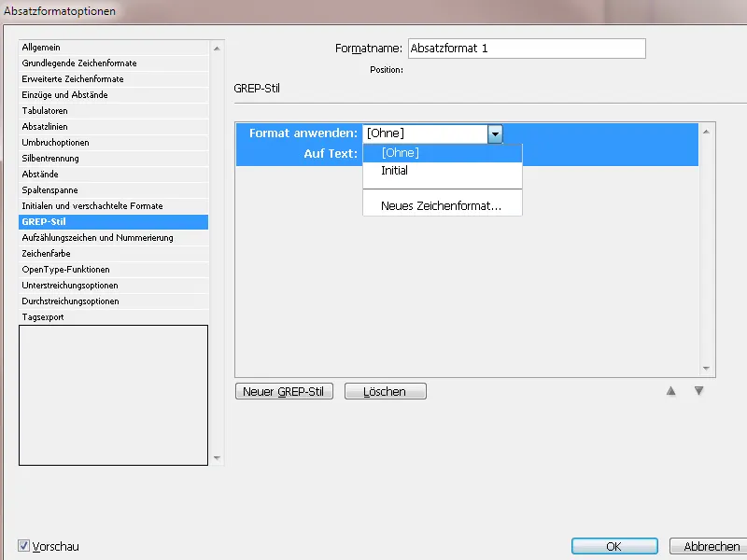Viewport: 747px width, 560px height.
Task: Choose Initial from the character style list
Action: [394, 171]
